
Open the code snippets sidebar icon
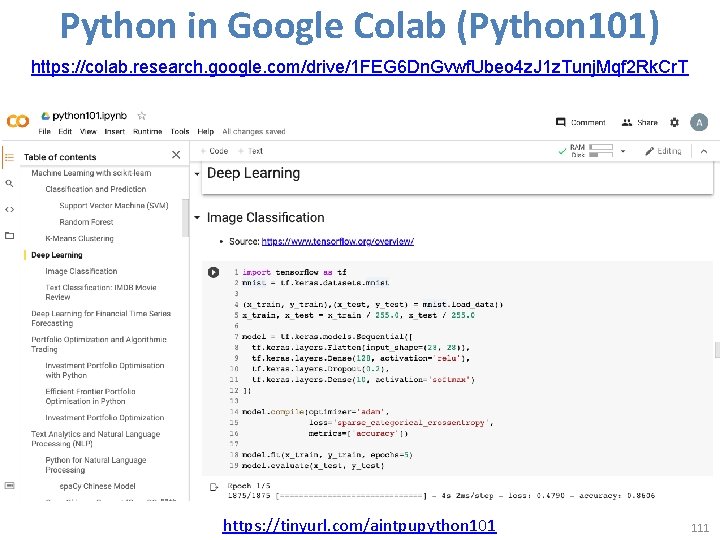point(9,209)
